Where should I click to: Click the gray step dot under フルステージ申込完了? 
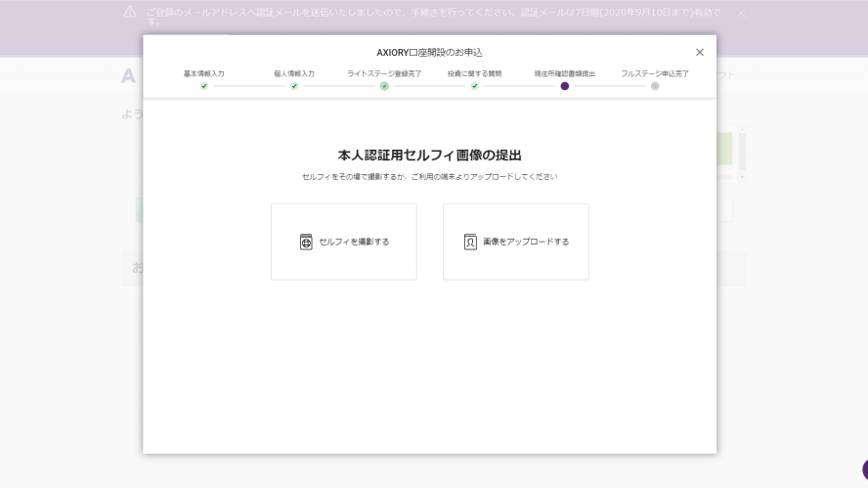pyautogui.click(x=655, y=86)
